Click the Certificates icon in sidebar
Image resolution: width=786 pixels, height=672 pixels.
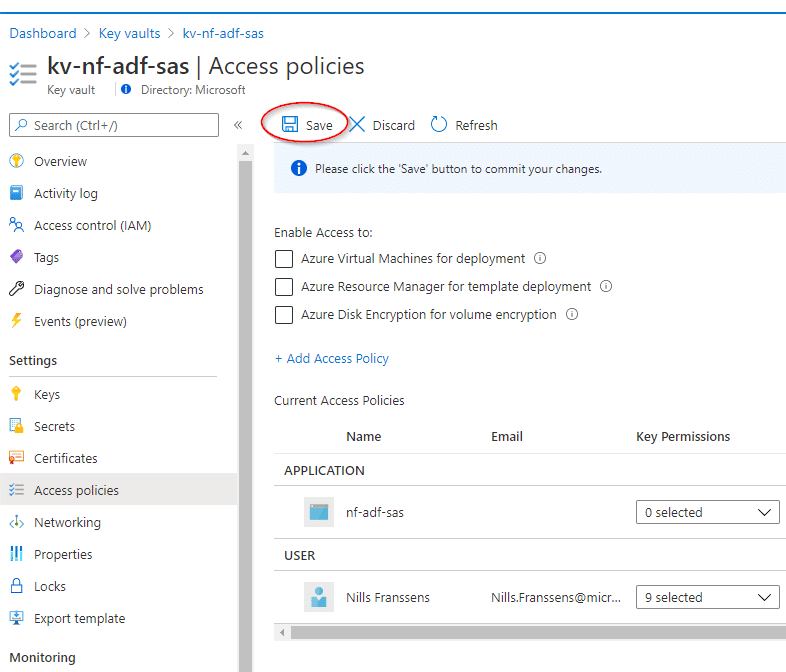pyautogui.click(x=17, y=458)
